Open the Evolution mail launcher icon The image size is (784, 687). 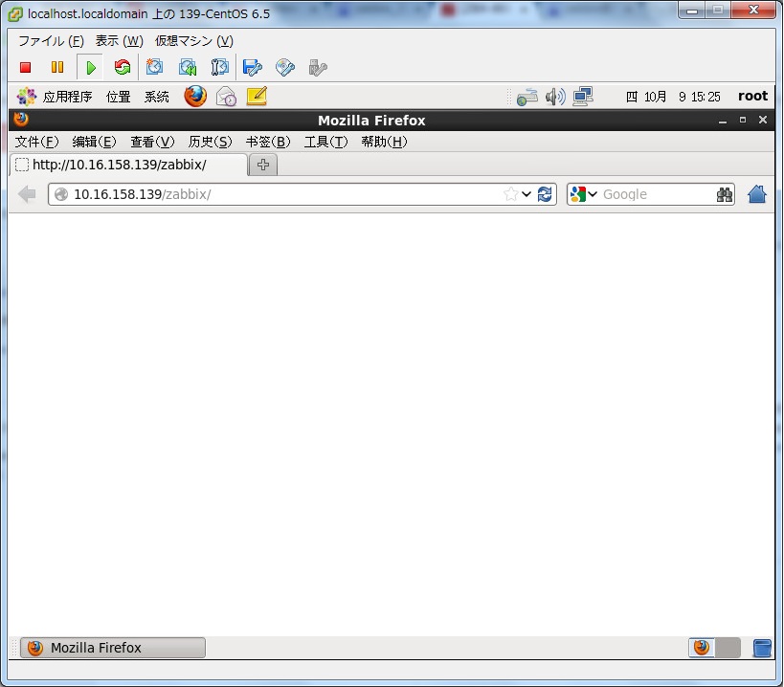(x=226, y=97)
